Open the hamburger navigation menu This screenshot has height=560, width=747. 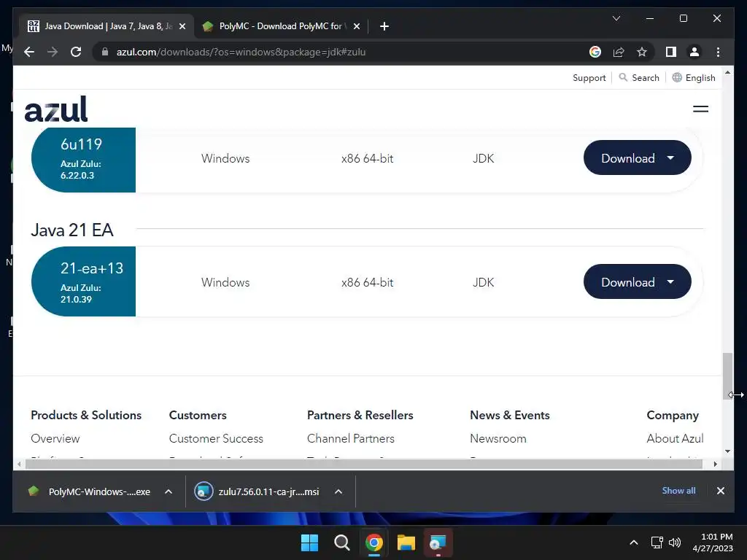[x=700, y=109]
